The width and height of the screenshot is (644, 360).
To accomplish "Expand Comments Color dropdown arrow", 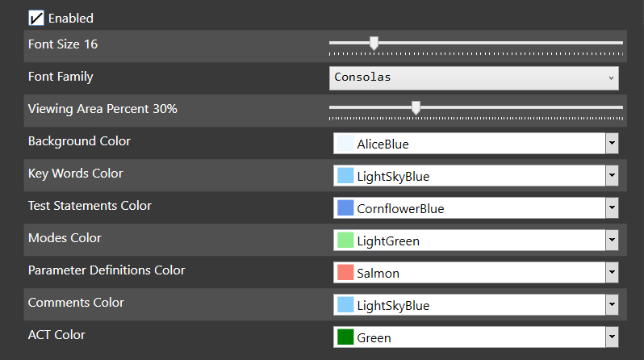I will (x=612, y=304).
